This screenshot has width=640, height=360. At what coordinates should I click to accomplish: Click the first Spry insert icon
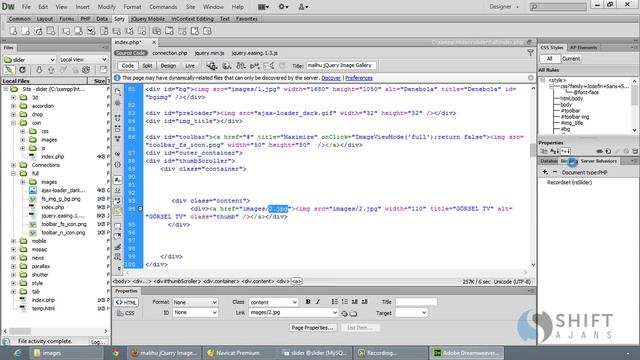(x=13, y=31)
